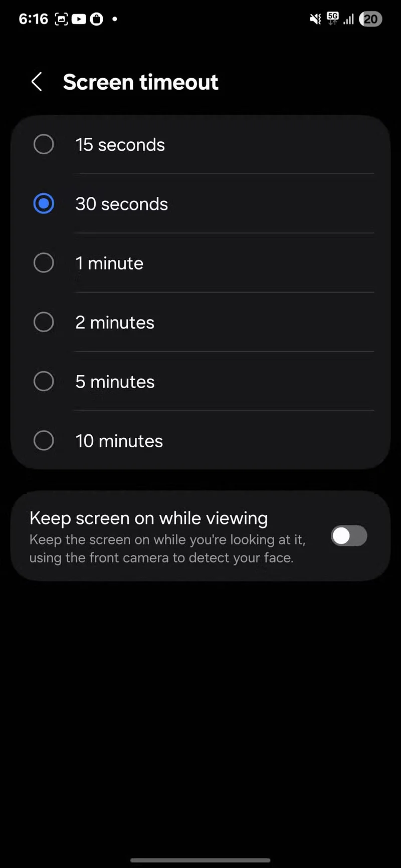Screen dimensions: 401x868
Task: Tap the signal strength bars icon
Action: point(349,19)
